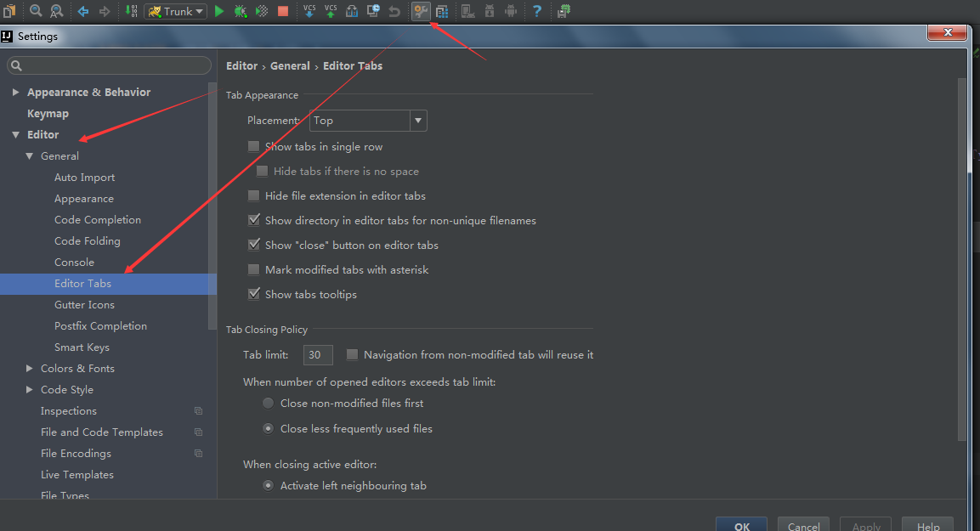Check Navigation from non-modified tab will reuse it
980x531 pixels.
352,355
